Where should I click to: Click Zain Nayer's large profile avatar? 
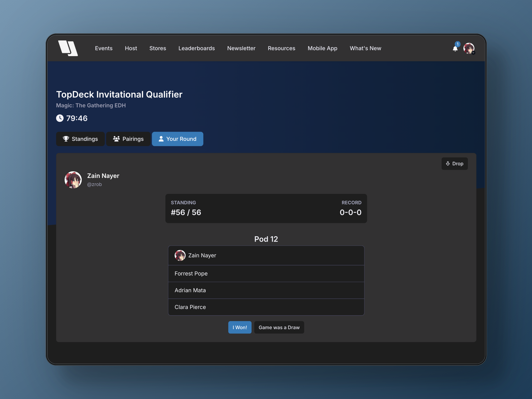tap(73, 180)
